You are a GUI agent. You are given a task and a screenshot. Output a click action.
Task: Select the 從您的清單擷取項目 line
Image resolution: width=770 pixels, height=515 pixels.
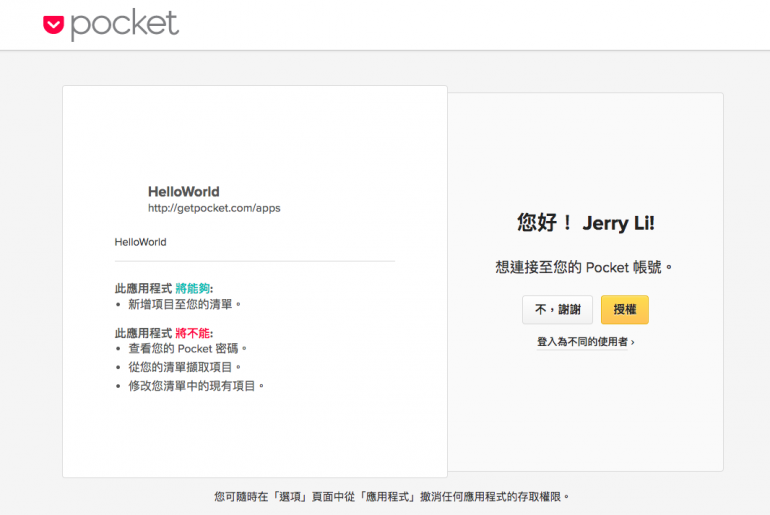pos(184,367)
